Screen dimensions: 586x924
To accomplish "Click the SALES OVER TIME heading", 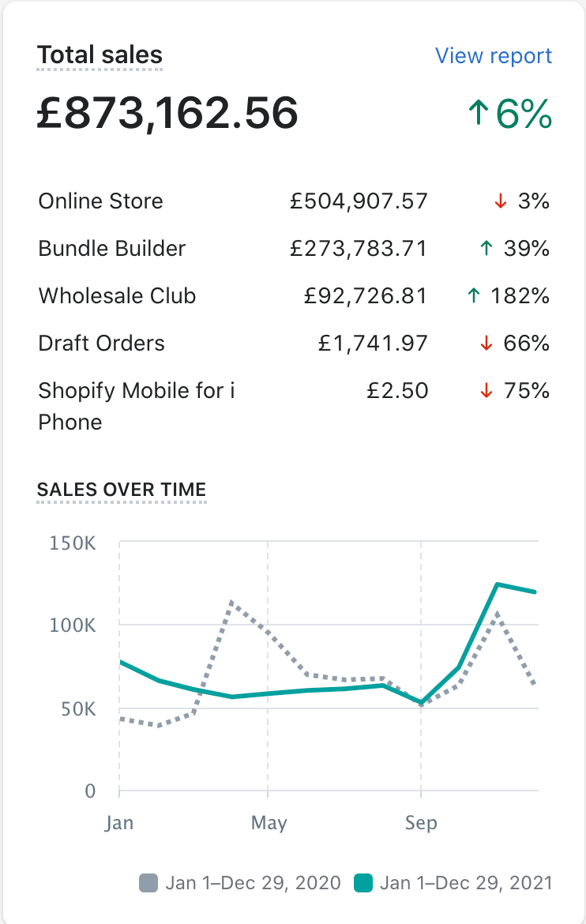I will [122, 490].
